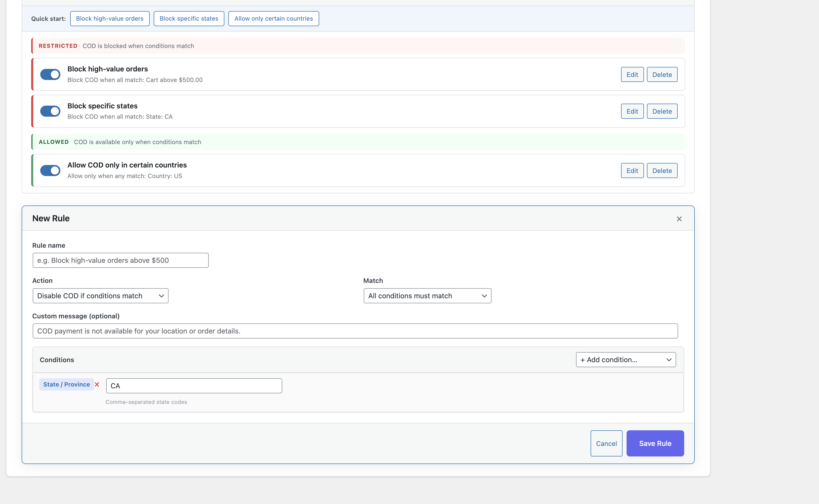This screenshot has width=819, height=504.
Task: Click the state codes field containing CA
Action: [x=194, y=385]
